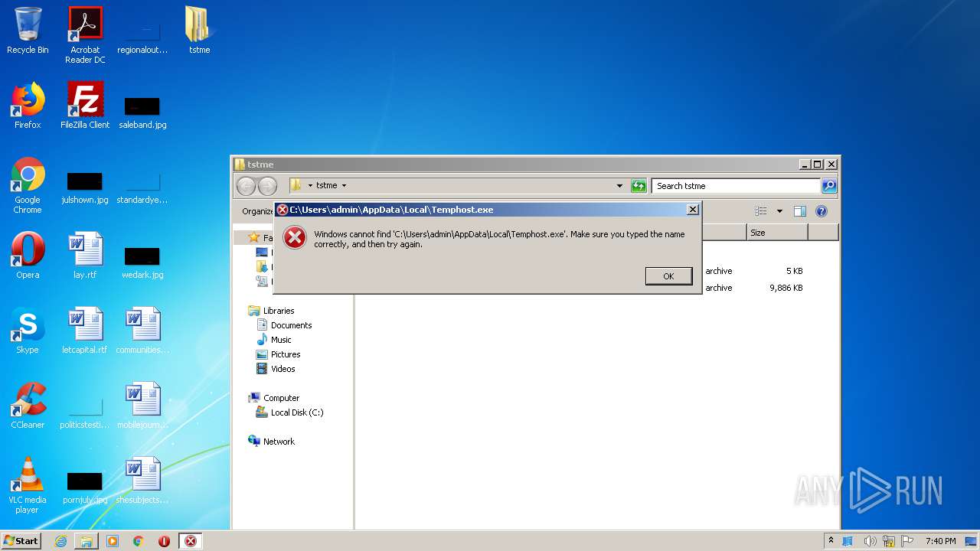Open the Start menu
The height and width of the screenshot is (551, 980).
[21, 540]
